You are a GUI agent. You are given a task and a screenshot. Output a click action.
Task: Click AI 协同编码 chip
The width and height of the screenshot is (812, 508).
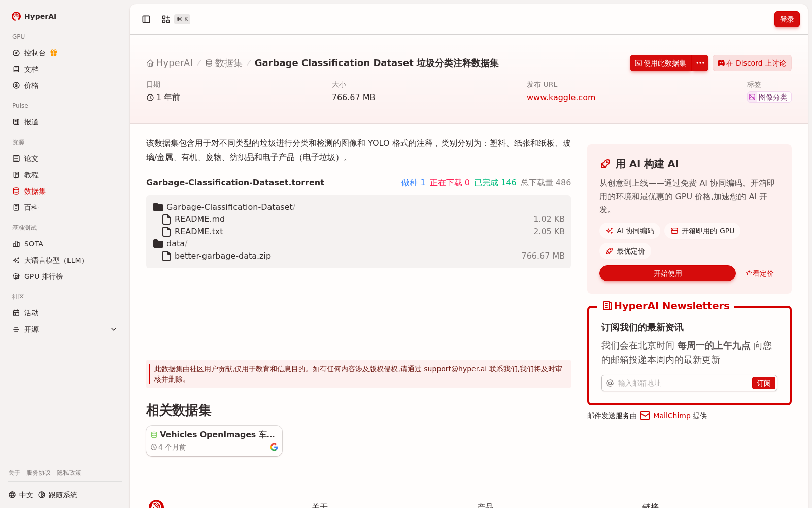click(x=630, y=231)
